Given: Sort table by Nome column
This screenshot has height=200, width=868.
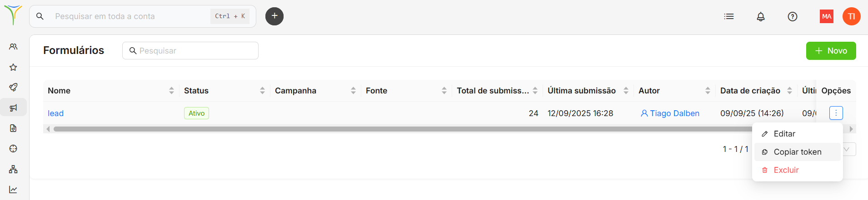Looking at the screenshot, I should point(171,91).
